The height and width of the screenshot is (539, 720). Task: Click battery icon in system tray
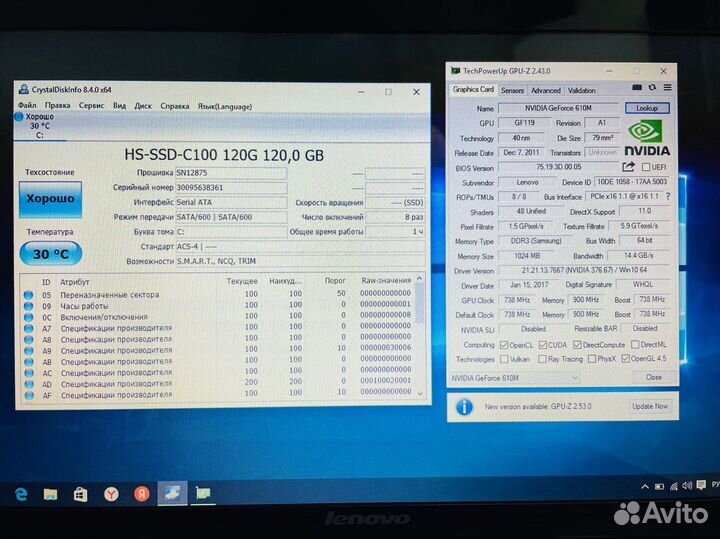659,487
